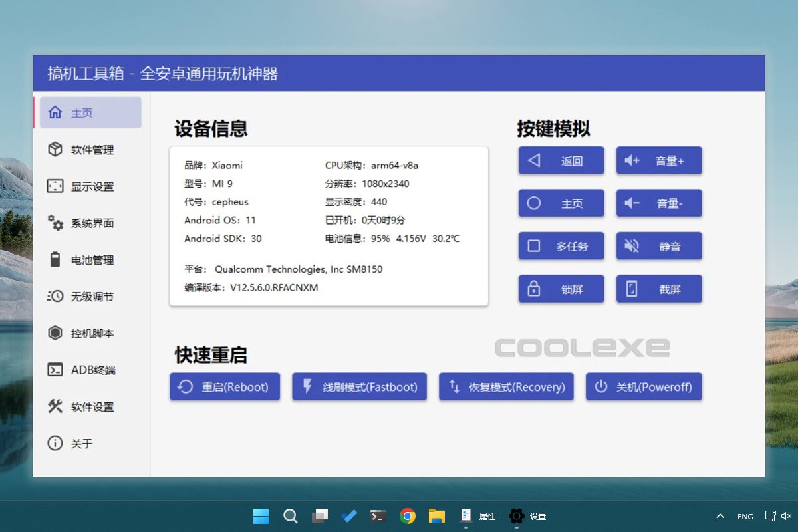Viewport: 798px width, 532px height.
Task: Click the 返回 back key button
Action: (561, 160)
